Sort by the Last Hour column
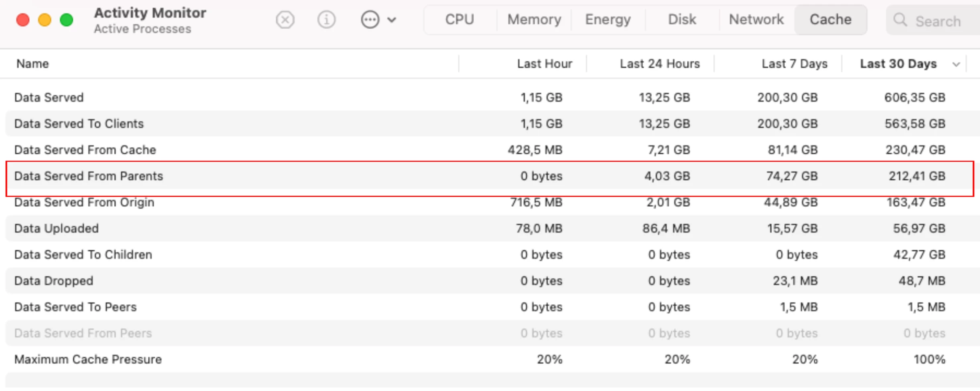Viewport: 980px width, 391px height. click(x=544, y=64)
